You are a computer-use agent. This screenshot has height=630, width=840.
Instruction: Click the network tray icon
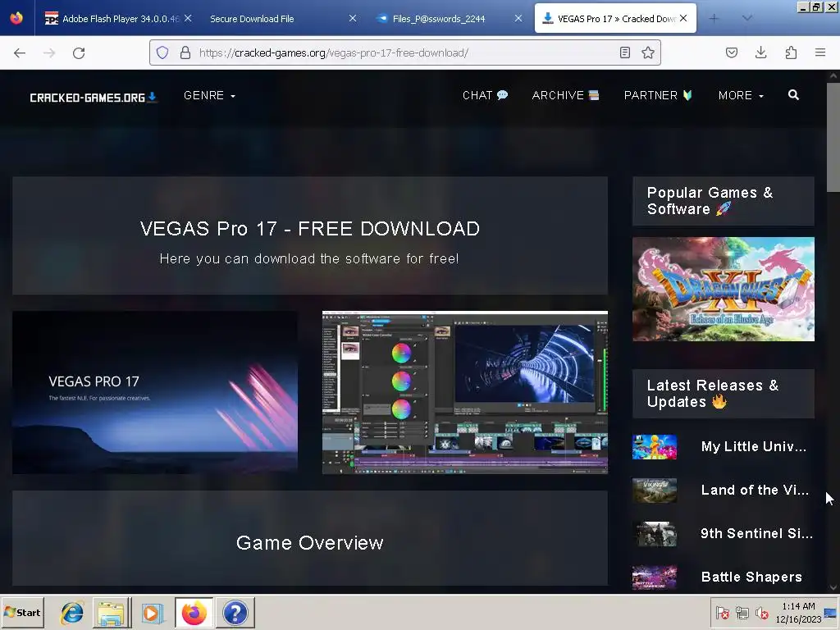(x=742, y=613)
